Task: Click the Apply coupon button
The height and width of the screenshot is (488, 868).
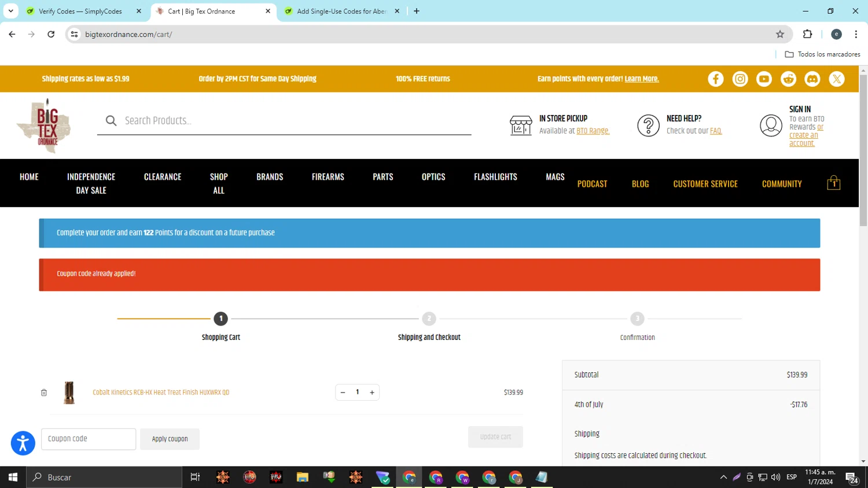Action: pos(170,439)
